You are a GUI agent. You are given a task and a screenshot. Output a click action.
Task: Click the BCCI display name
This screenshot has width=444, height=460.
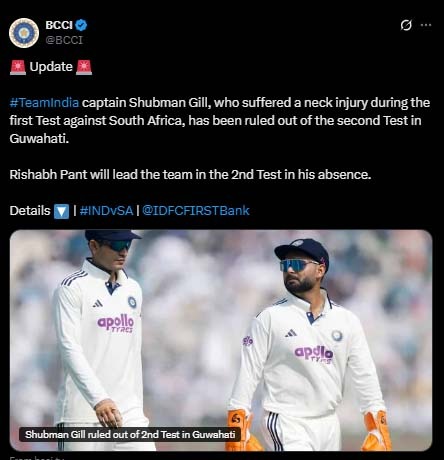click(x=59, y=25)
